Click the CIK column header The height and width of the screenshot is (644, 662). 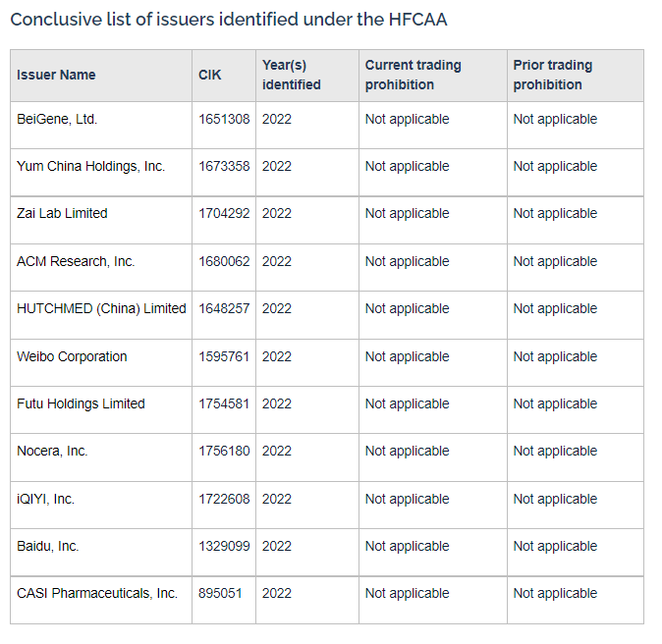[210, 75]
